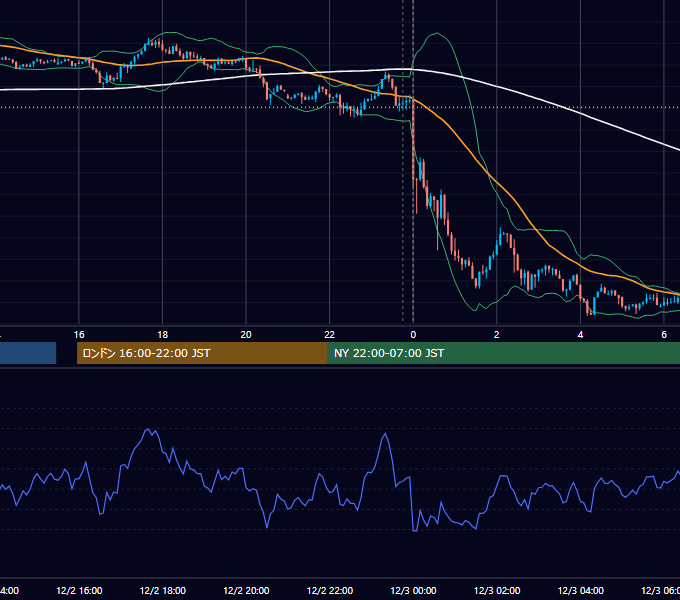Click hour label 0 on price chart axis

click(x=413, y=335)
